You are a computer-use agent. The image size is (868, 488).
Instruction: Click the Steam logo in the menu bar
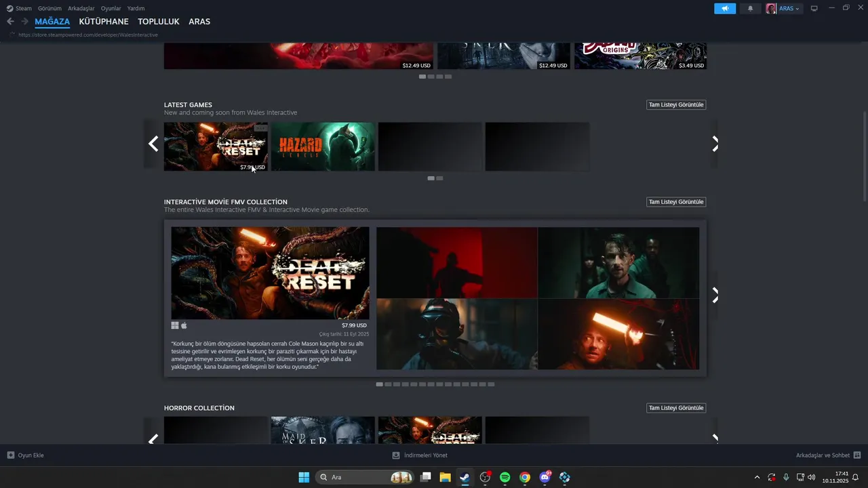[x=9, y=8]
